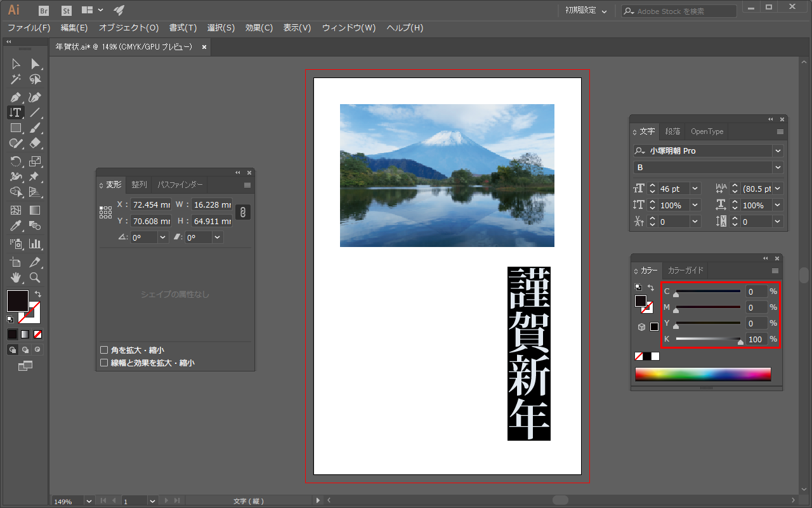Select the Direct Selection tool
Viewport: 812px width, 508px height.
[x=36, y=63]
